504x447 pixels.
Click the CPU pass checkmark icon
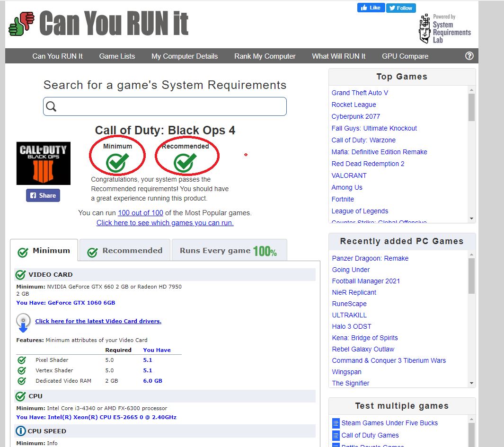(x=20, y=396)
